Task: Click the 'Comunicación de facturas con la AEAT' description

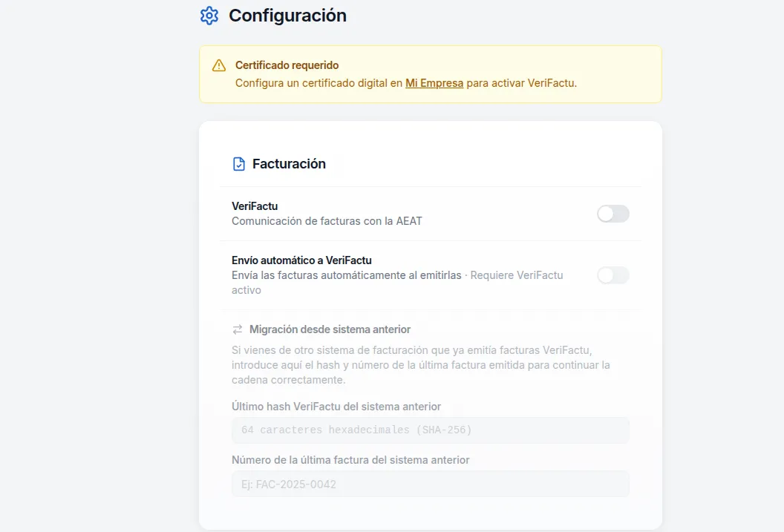Action: tap(327, 221)
